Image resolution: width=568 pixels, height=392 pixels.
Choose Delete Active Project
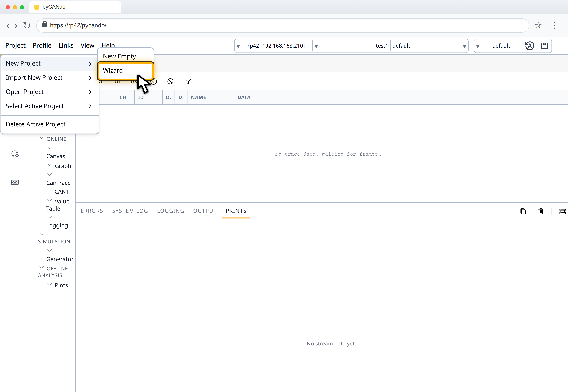[49, 124]
